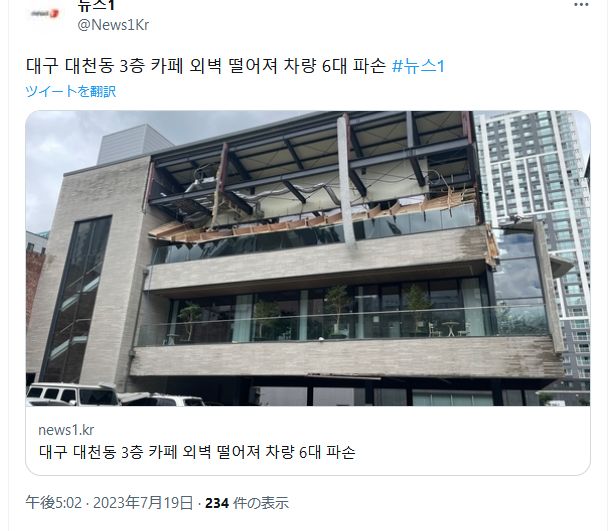Click the 234 件の表示 view count

pos(247,503)
